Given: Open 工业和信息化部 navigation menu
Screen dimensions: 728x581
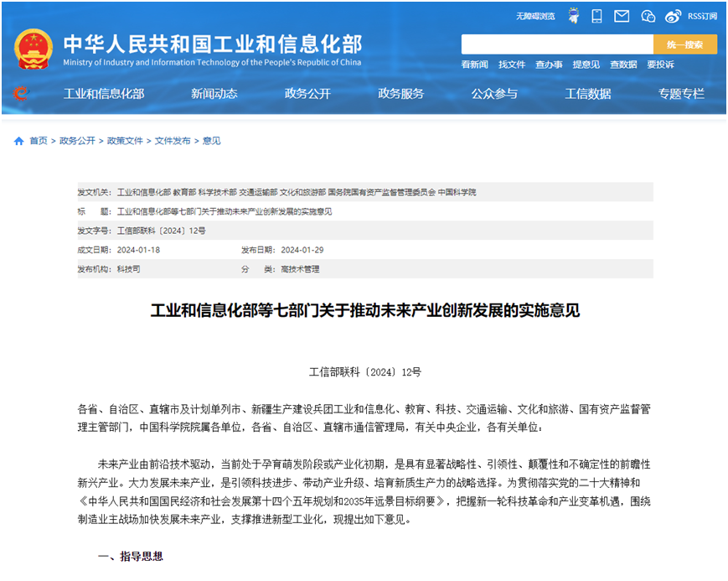Looking at the screenshot, I should tap(104, 94).
